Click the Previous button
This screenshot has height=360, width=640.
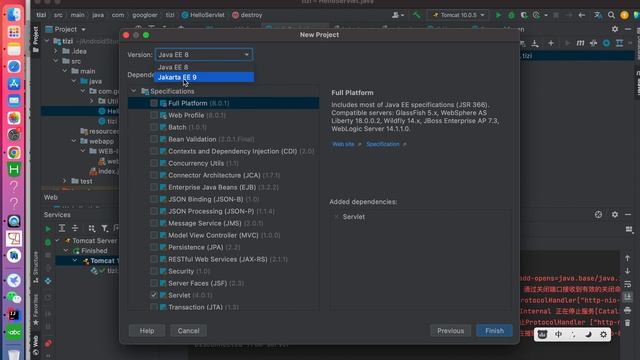tap(451, 331)
